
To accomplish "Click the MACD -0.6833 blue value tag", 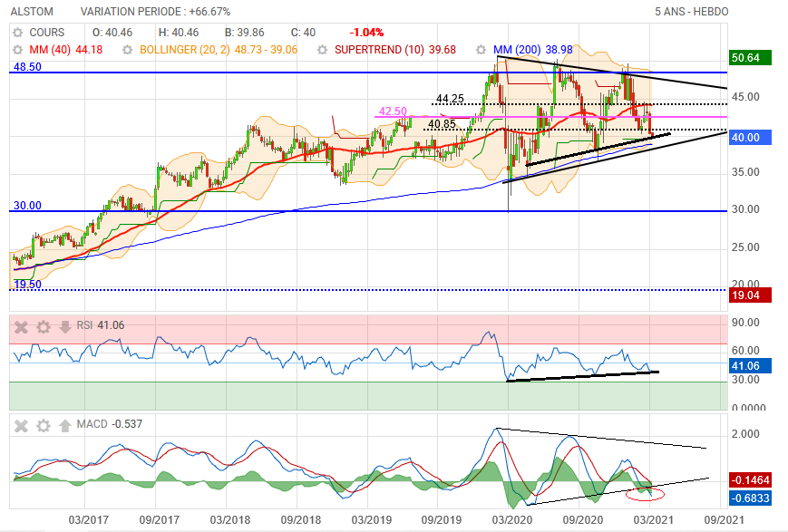I will [x=750, y=498].
